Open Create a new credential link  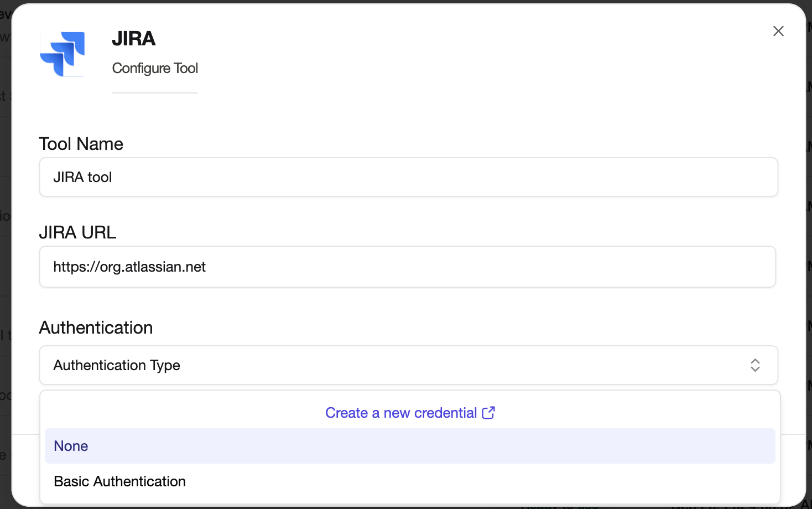(x=400, y=412)
